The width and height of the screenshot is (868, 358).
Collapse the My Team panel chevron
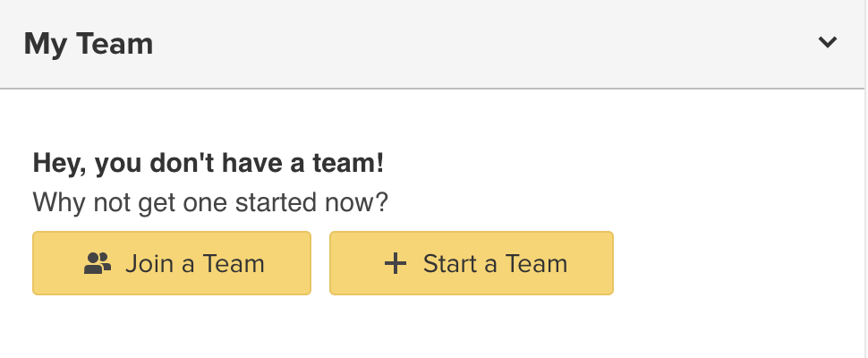(828, 42)
